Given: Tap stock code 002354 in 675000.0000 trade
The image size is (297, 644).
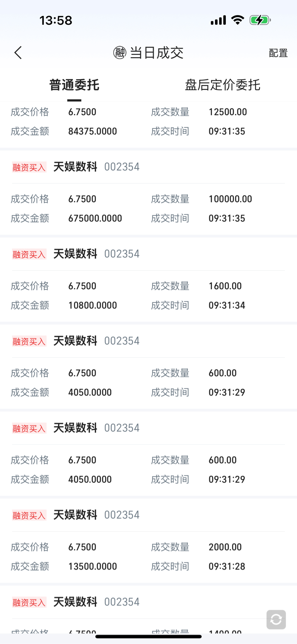Looking at the screenshot, I should pos(122,167).
